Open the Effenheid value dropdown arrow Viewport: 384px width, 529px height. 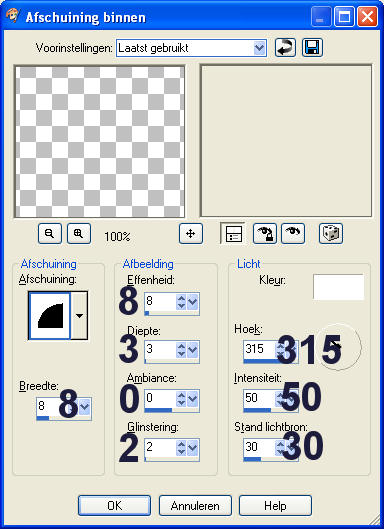pos(192,302)
